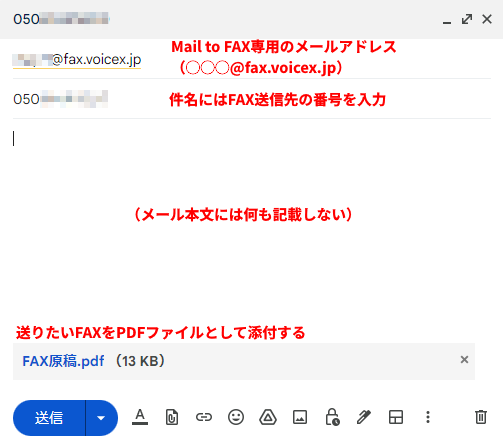Insert a photo into the email
The width and height of the screenshot is (503, 442).
pyautogui.click(x=300, y=417)
